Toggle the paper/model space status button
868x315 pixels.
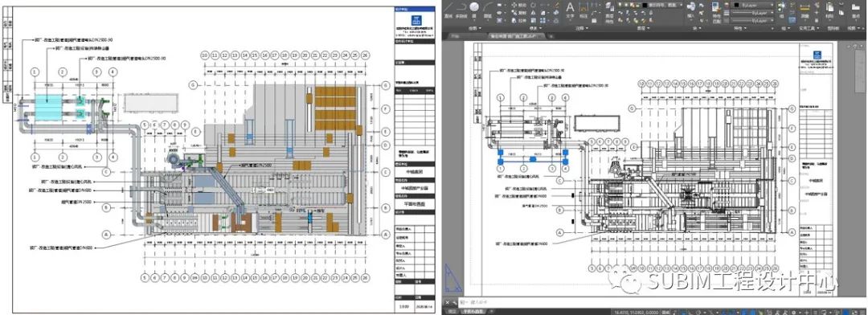[x=666, y=313]
